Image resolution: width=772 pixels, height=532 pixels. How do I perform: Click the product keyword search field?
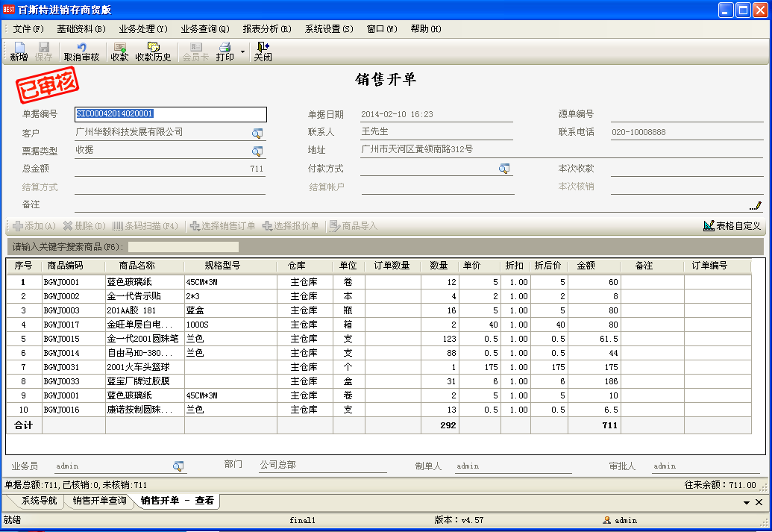[183, 246]
